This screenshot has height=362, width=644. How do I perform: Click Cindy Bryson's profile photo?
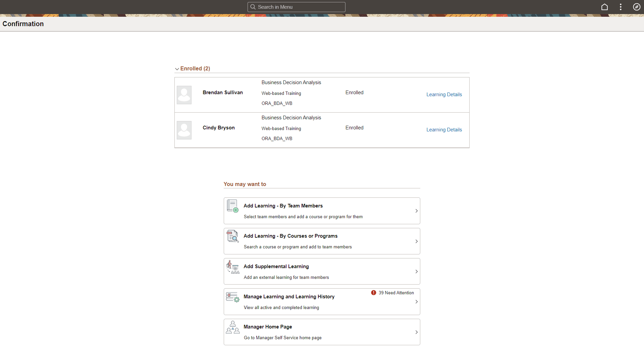184,130
